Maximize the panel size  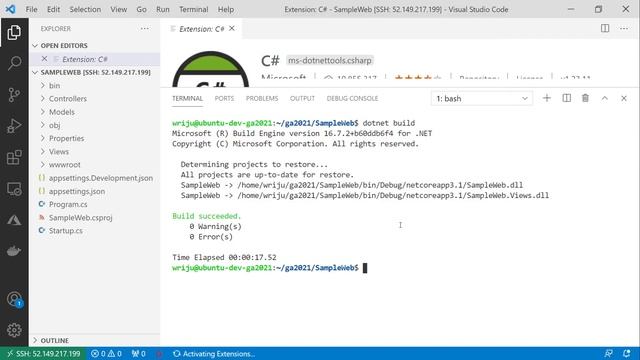point(604,98)
